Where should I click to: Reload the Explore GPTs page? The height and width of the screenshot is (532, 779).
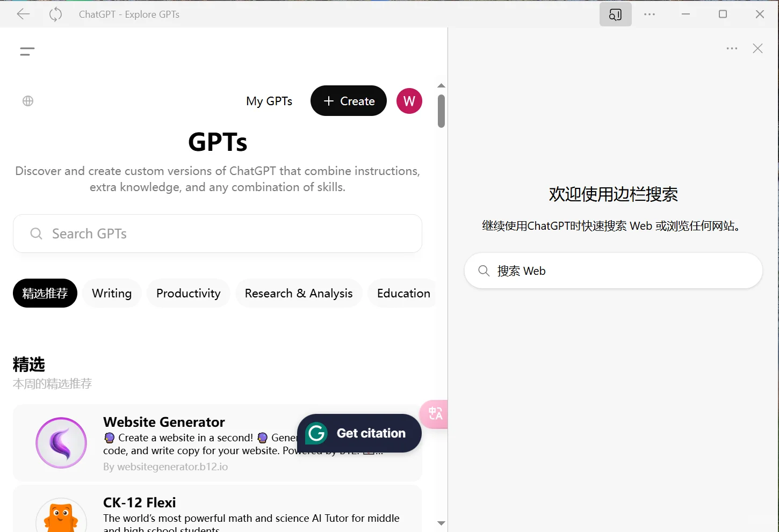coord(55,14)
